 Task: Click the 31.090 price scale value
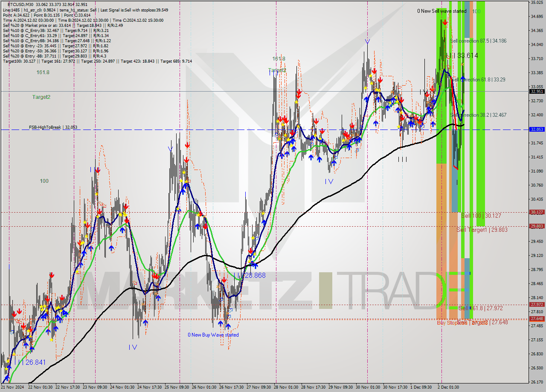537,171
